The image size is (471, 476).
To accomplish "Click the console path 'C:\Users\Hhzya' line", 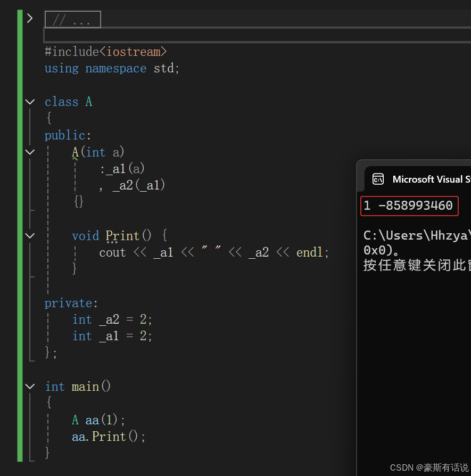I will (417, 235).
